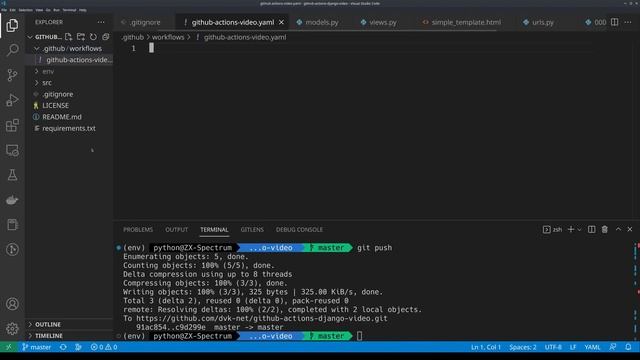Open notifications bell in status bar

click(628, 347)
